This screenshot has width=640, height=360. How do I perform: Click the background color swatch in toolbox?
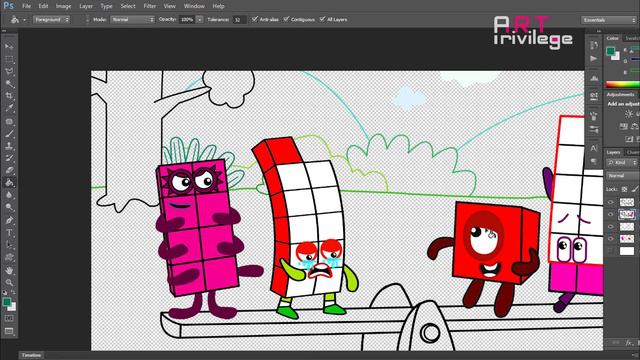[13, 307]
